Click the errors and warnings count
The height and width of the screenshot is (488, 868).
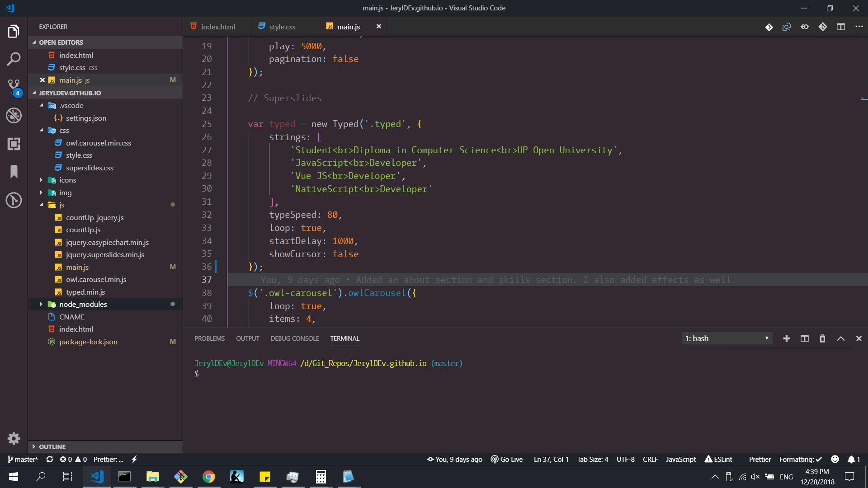point(73,459)
